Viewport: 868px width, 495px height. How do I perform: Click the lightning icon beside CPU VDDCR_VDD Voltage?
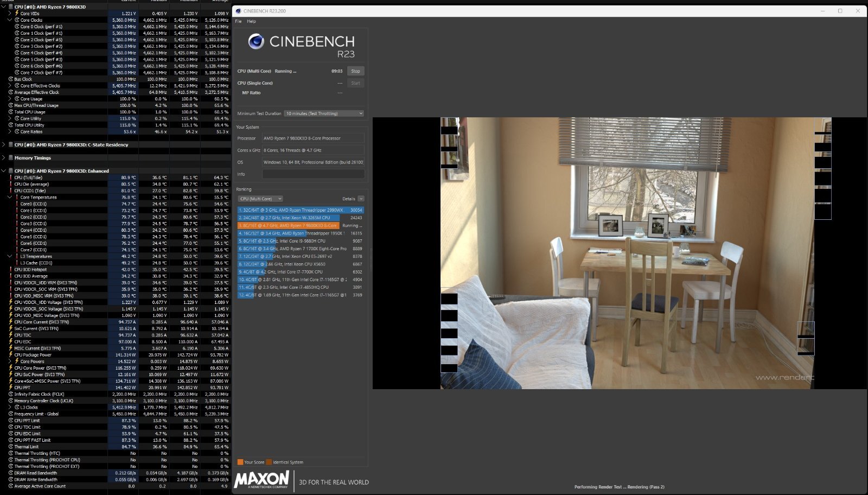(11, 302)
